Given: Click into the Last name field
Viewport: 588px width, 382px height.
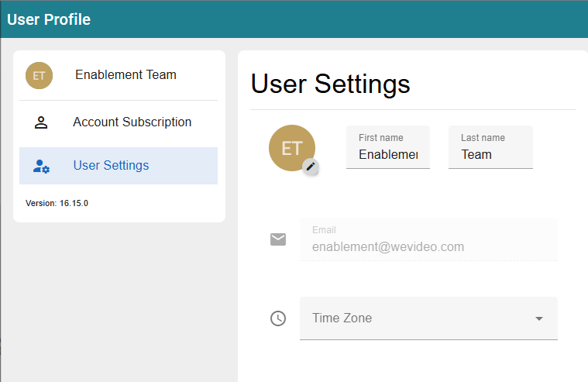Looking at the screenshot, I should click(x=490, y=147).
